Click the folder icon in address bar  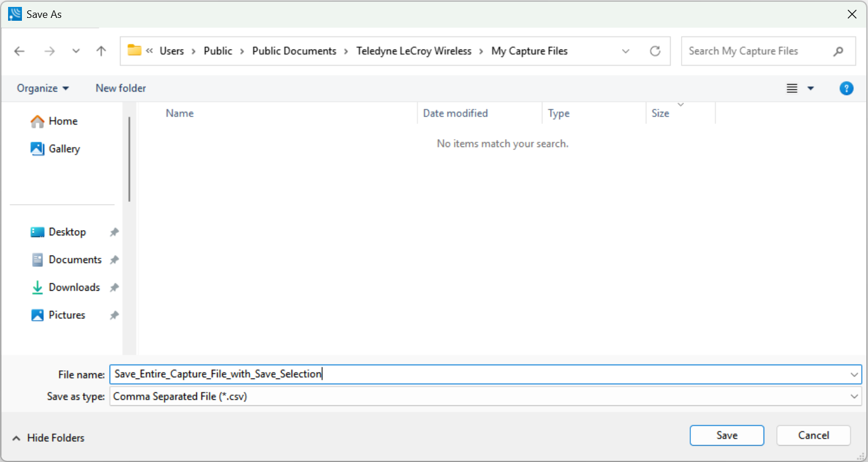(134, 50)
